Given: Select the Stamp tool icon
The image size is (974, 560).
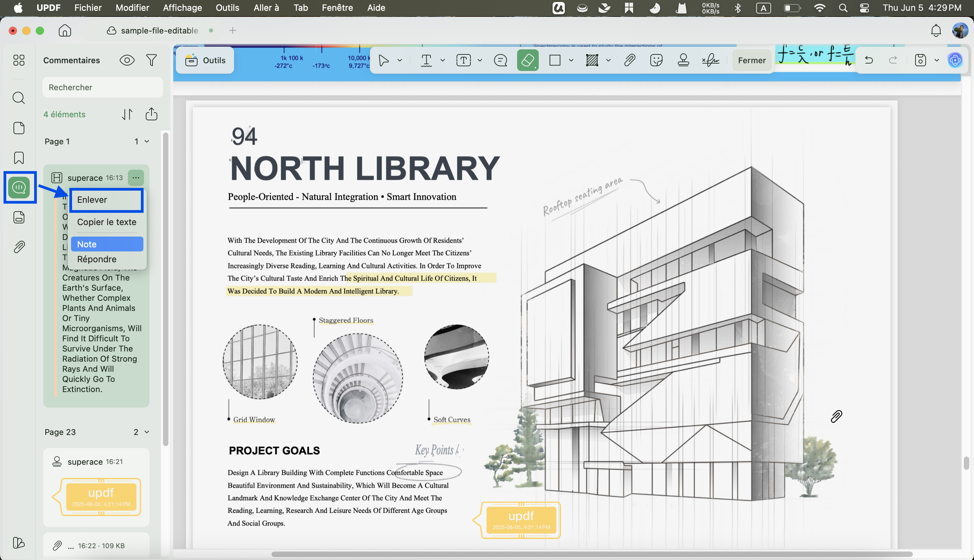Looking at the screenshot, I should (683, 60).
